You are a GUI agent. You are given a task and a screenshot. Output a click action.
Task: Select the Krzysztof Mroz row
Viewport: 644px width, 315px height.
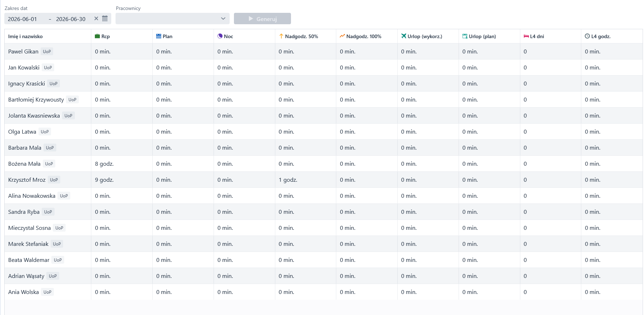pyautogui.click(x=323, y=180)
